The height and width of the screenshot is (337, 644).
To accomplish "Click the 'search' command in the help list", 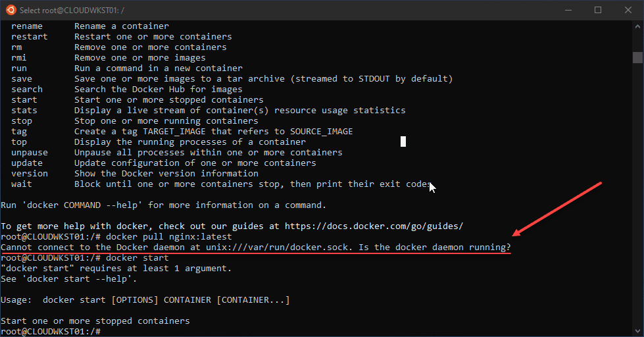I will pyautogui.click(x=27, y=89).
